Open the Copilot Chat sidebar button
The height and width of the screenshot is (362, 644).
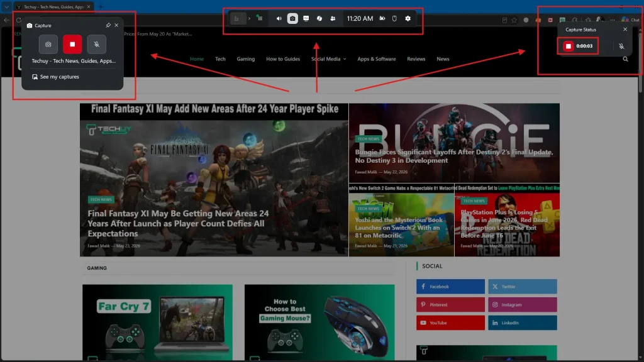click(x=630, y=19)
